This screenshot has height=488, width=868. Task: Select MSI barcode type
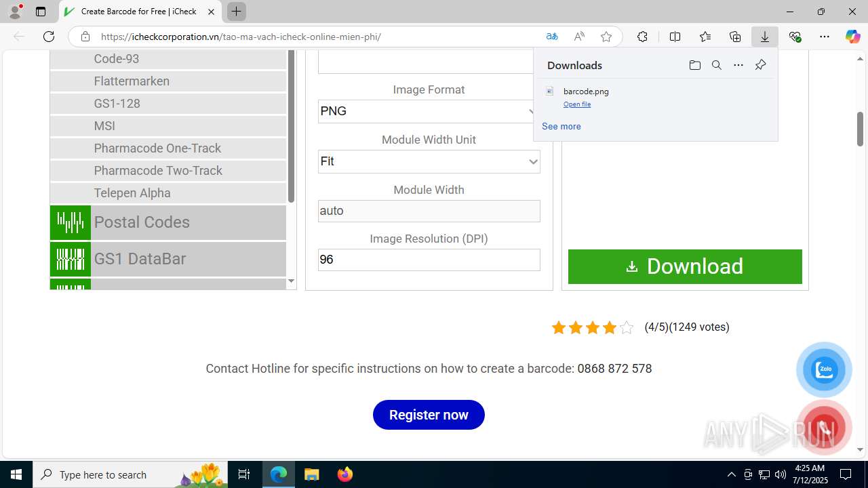tap(168, 126)
